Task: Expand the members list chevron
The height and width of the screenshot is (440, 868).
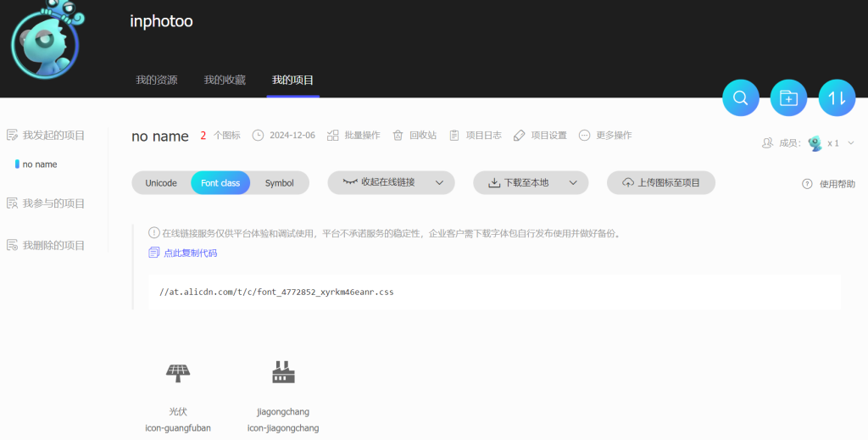Action: click(x=851, y=143)
